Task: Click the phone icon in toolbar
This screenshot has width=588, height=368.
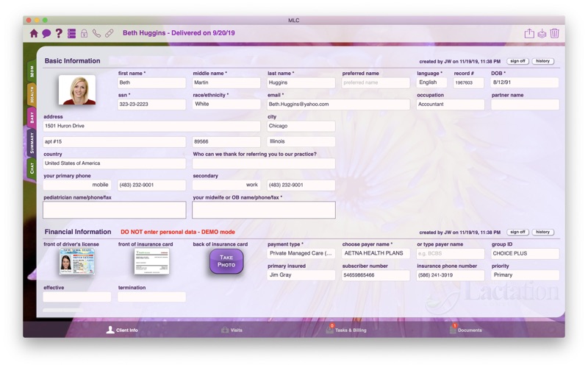Action: pos(96,33)
